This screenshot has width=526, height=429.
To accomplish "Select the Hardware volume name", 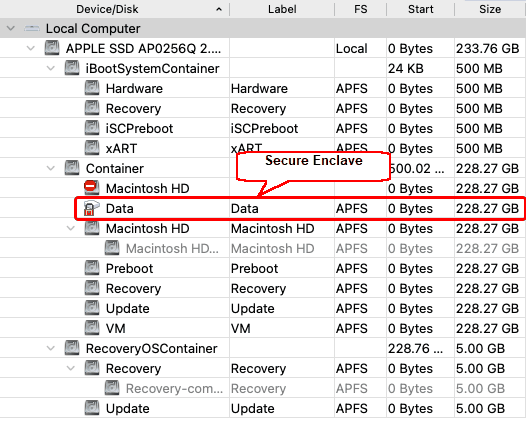I will click(134, 89).
